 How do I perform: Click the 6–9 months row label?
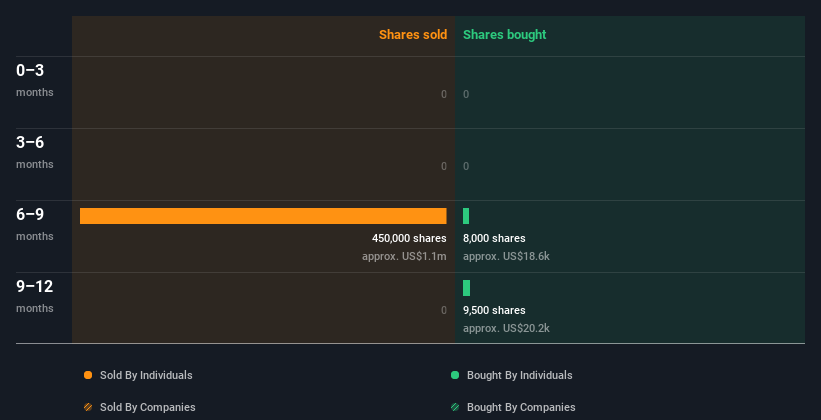[35, 224]
